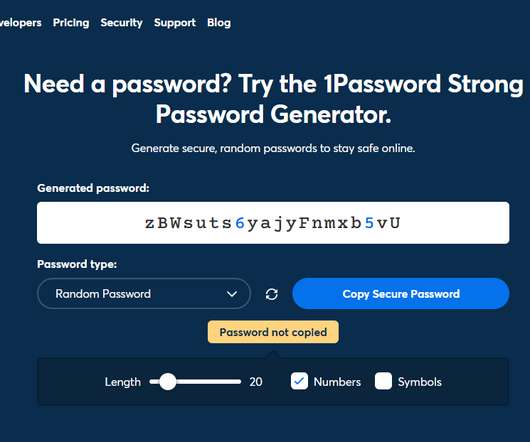Click the length value 20
The image size is (530, 442).
click(256, 382)
